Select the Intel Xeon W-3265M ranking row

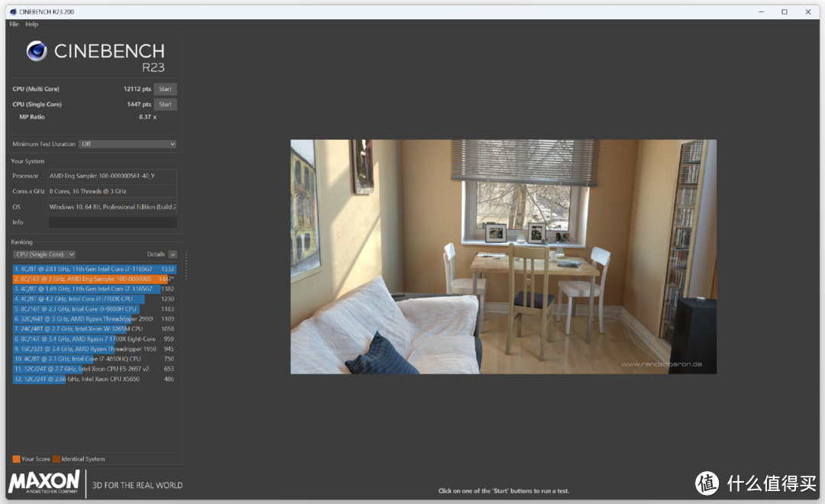click(x=94, y=329)
